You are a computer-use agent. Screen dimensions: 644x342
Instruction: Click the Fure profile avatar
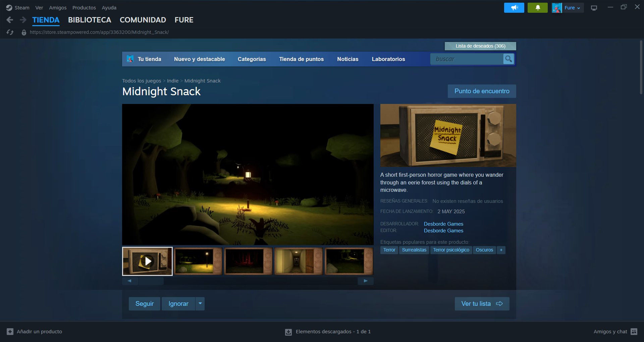pos(557,8)
